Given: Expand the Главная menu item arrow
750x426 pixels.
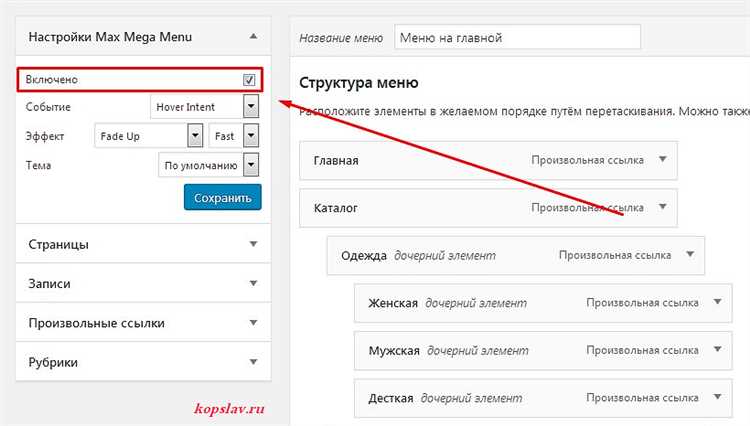Looking at the screenshot, I should (x=662, y=159).
